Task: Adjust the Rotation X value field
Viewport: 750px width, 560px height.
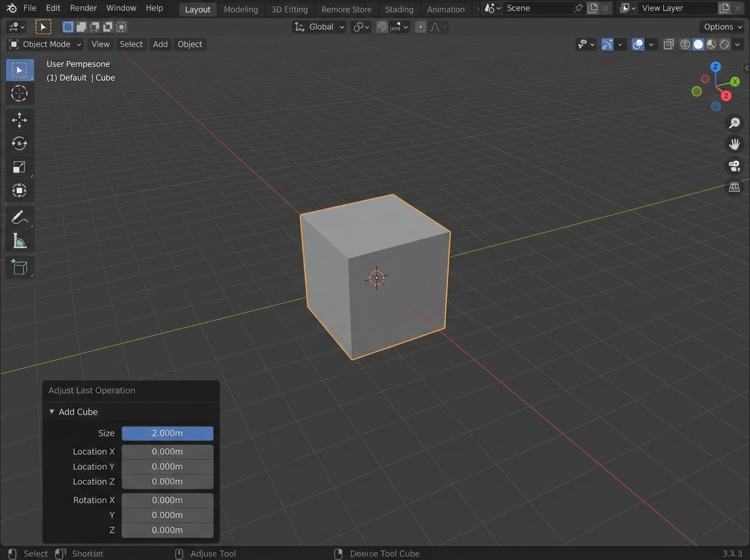Action: (x=167, y=500)
